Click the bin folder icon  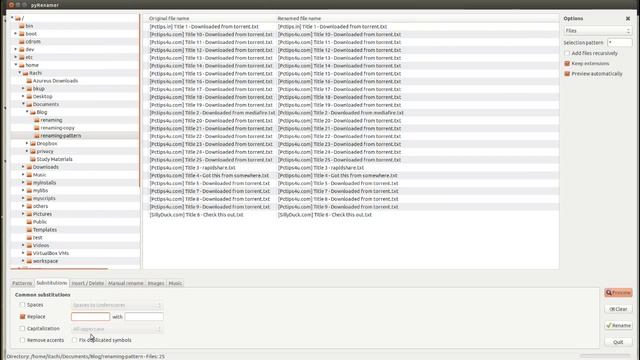click(22, 26)
